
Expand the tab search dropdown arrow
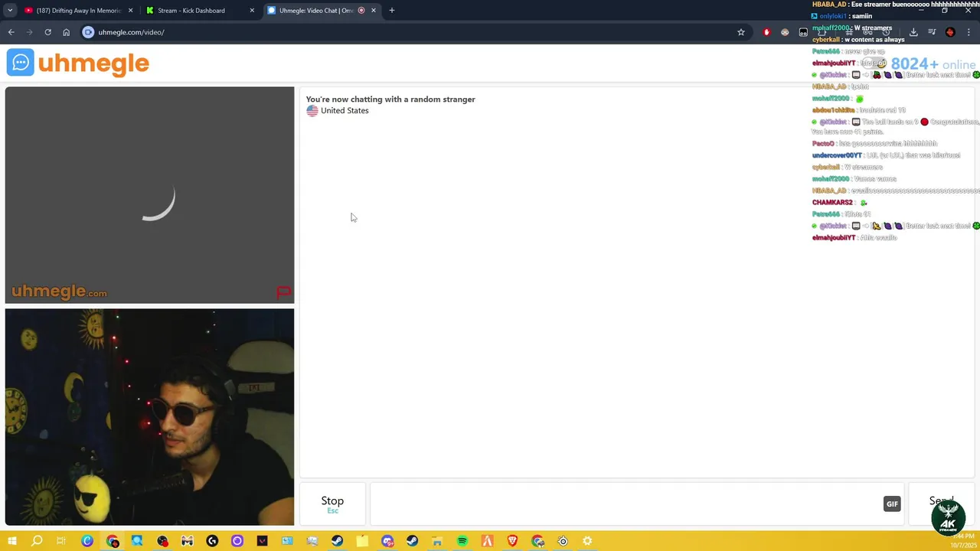(10, 11)
